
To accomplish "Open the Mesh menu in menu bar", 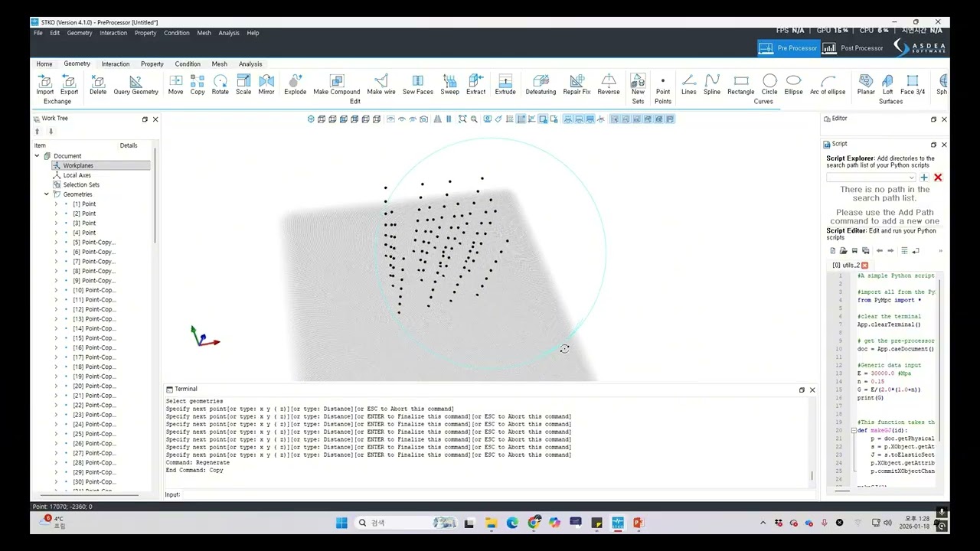I will click(204, 33).
